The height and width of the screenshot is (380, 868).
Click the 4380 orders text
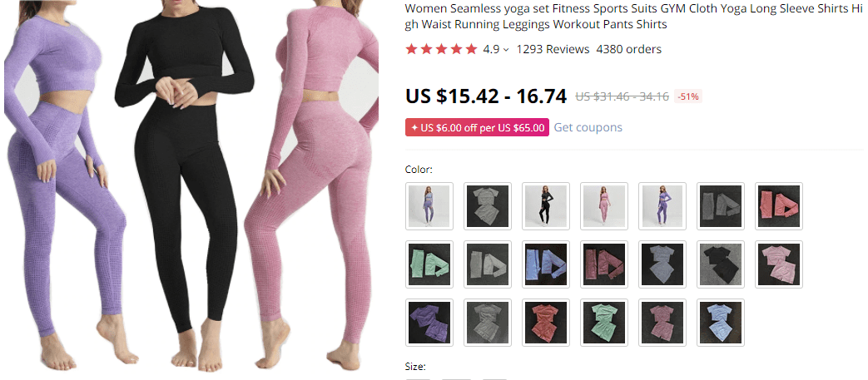tap(628, 49)
